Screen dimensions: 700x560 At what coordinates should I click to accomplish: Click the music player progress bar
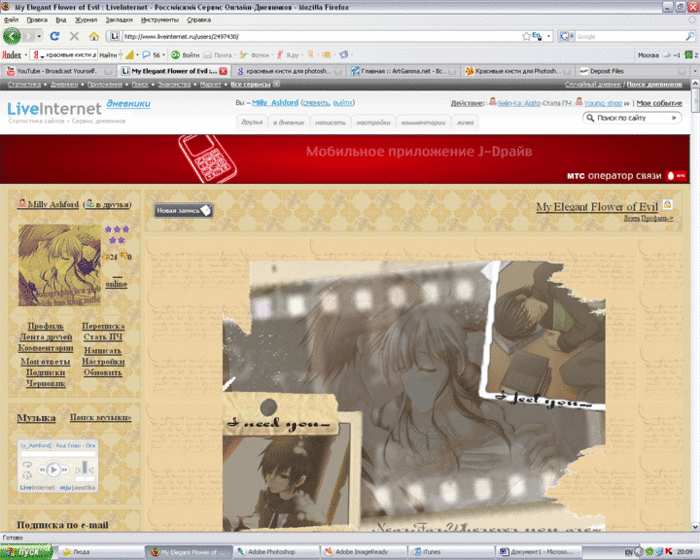[58, 454]
